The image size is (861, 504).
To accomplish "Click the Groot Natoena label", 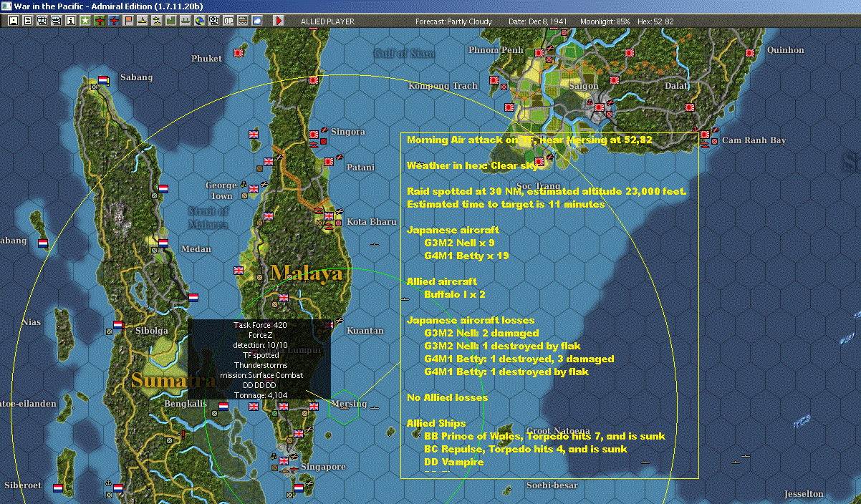I will [x=558, y=431].
